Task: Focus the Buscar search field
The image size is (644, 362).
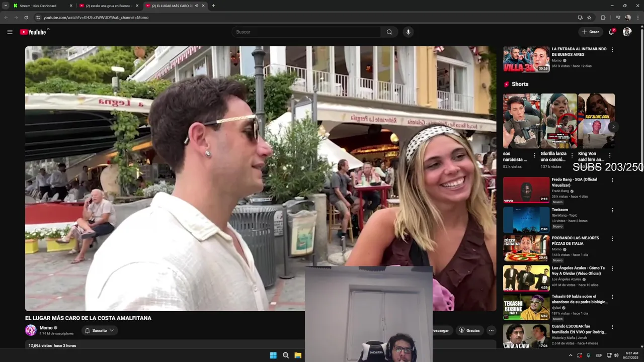Action: pos(306,32)
